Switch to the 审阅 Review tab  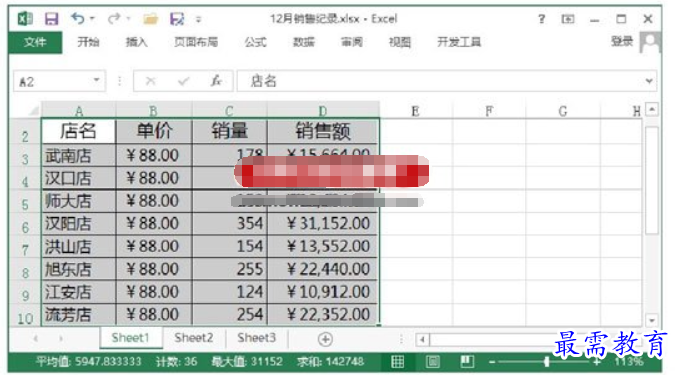click(352, 42)
